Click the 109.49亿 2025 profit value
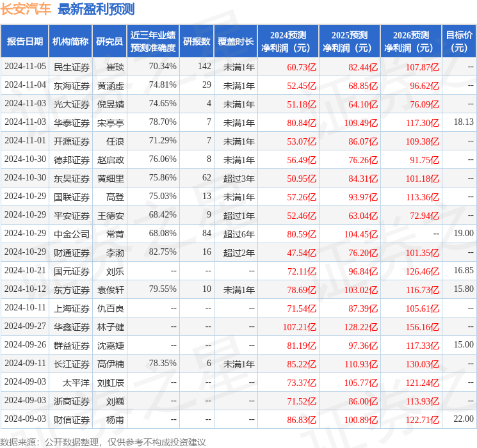Screen dimensions: 477x448 pyautogui.click(x=361, y=123)
